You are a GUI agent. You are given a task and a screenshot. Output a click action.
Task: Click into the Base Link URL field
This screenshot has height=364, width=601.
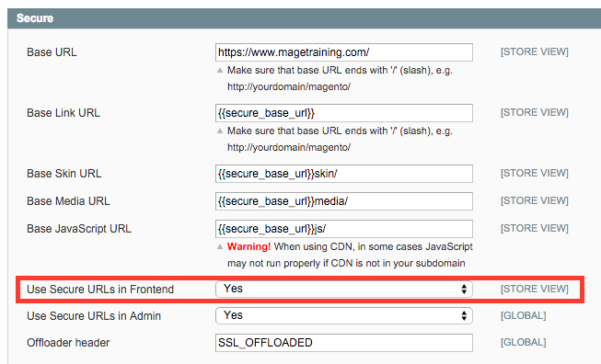coord(344,113)
